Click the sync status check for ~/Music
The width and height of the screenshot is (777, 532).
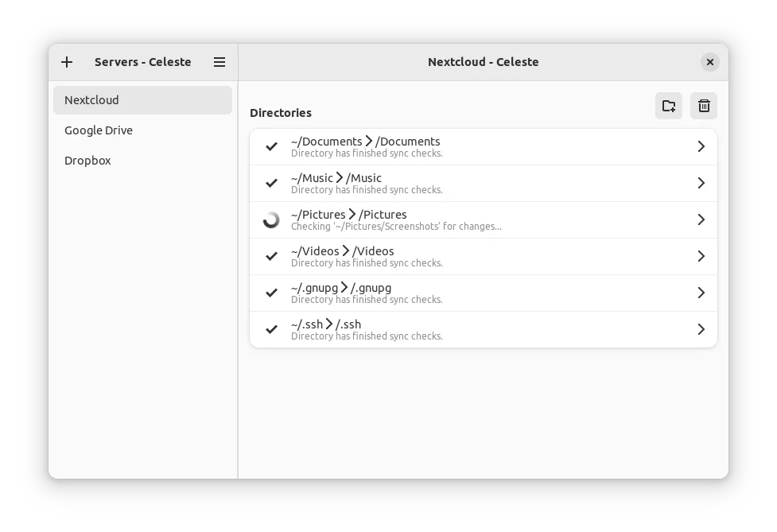271,183
